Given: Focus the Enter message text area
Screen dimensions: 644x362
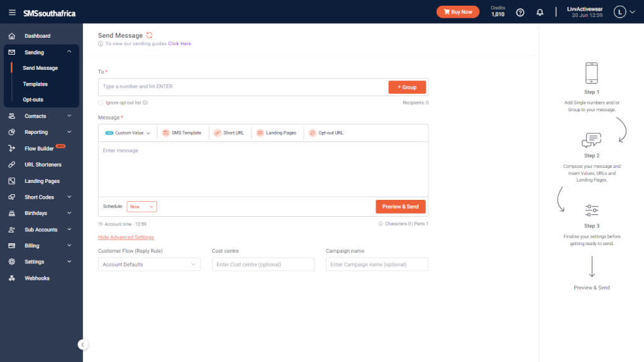Looking at the screenshot, I should click(263, 169).
